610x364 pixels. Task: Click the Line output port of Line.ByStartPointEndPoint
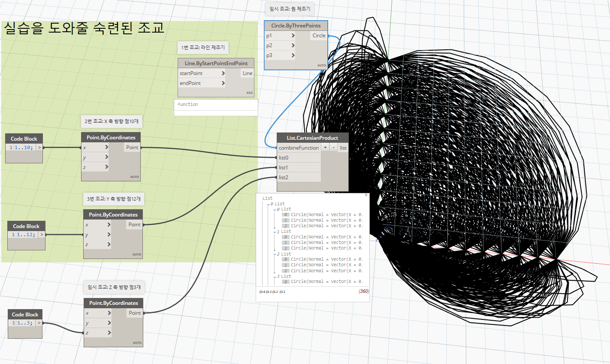[x=248, y=73]
